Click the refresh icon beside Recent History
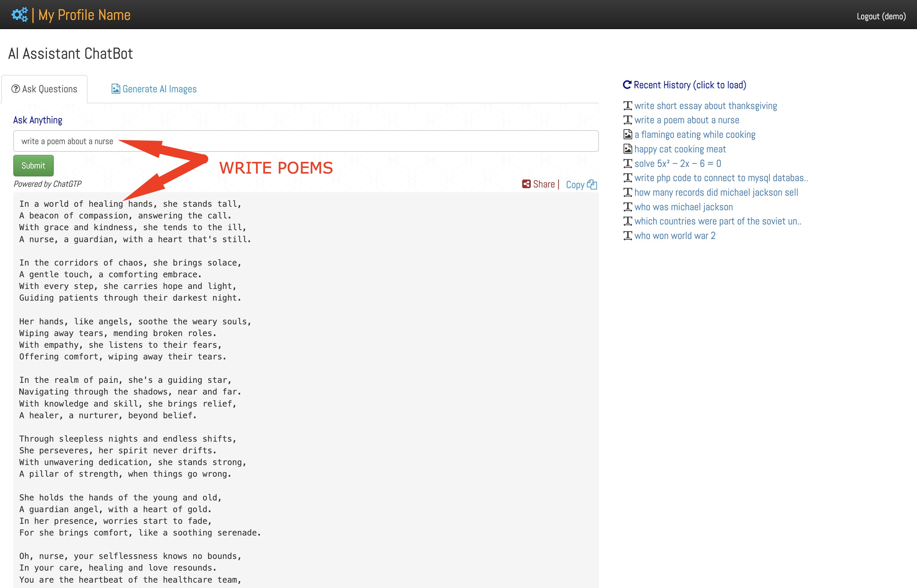This screenshot has height=588, width=917. (627, 85)
